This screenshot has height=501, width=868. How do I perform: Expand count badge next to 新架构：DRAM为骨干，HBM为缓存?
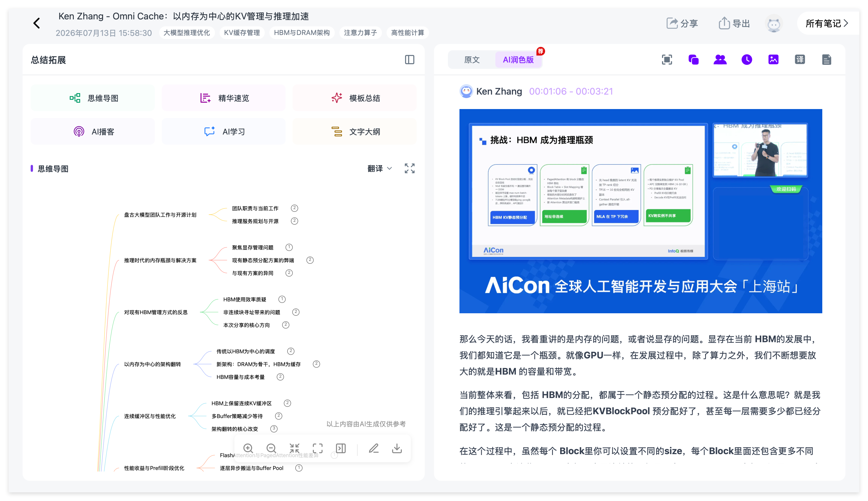click(x=316, y=364)
